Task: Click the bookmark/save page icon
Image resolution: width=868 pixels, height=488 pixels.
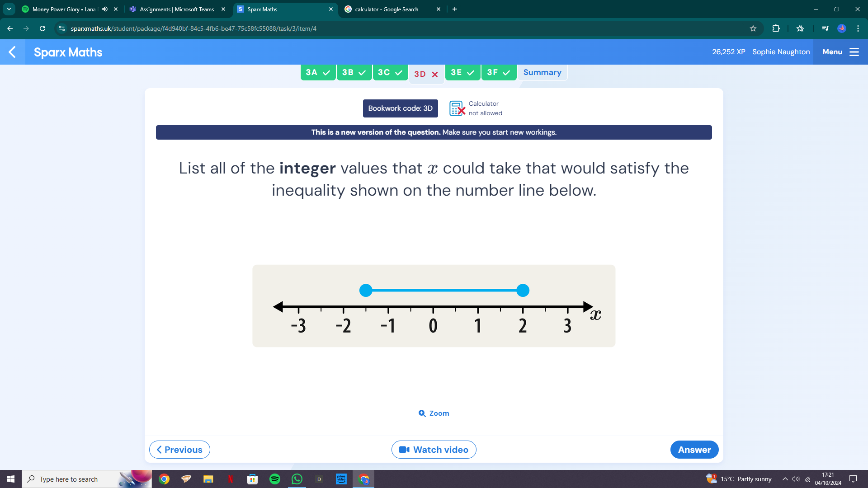Action: click(753, 28)
